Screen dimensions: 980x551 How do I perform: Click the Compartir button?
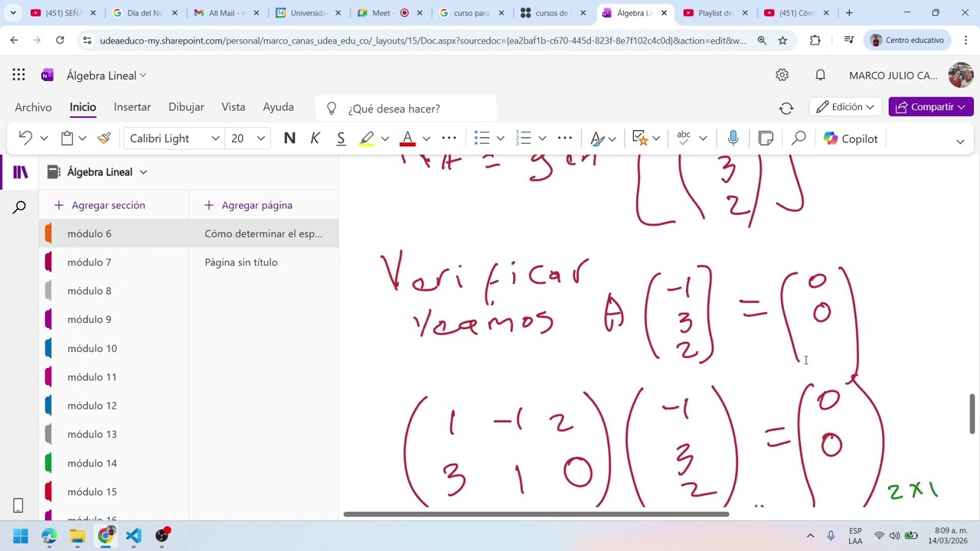[x=931, y=107]
